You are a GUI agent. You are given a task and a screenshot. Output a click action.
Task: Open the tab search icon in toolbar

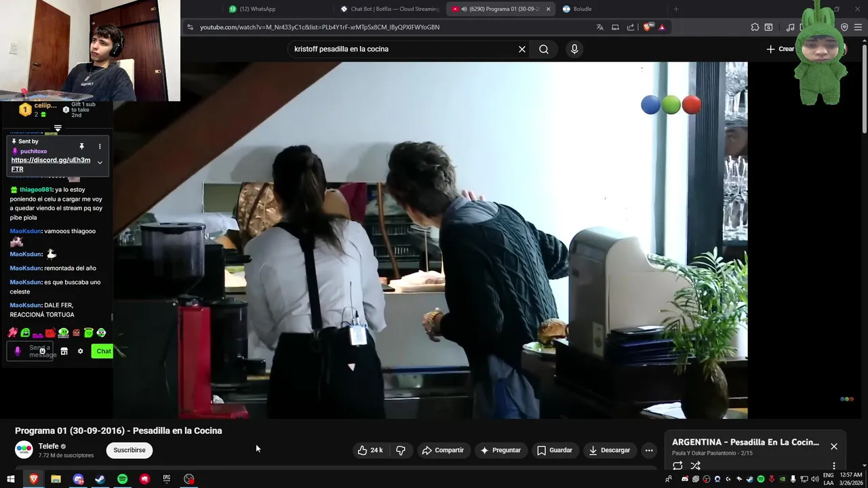click(x=768, y=27)
